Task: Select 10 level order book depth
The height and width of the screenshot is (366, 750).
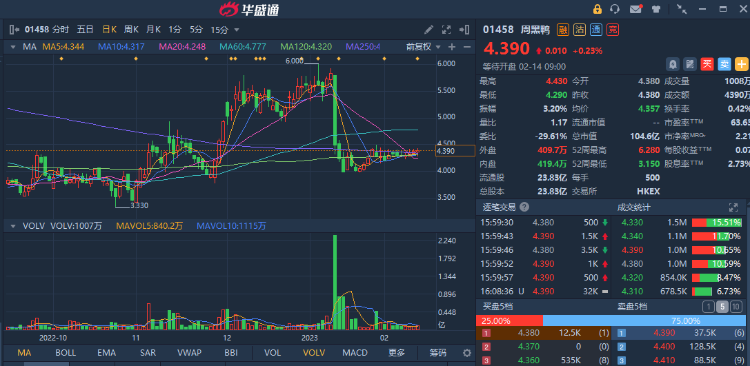Action: click(x=737, y=307)
